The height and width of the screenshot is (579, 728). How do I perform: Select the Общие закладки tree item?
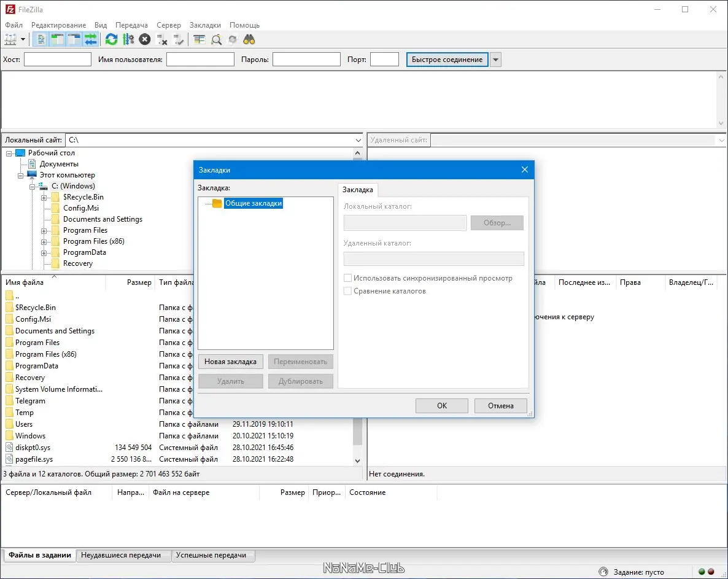pos(253,203)
